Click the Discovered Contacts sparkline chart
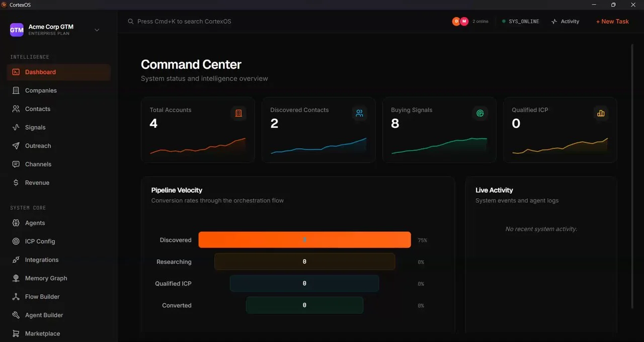The height and width of the screenshot is (342, 644). point(318,146)
